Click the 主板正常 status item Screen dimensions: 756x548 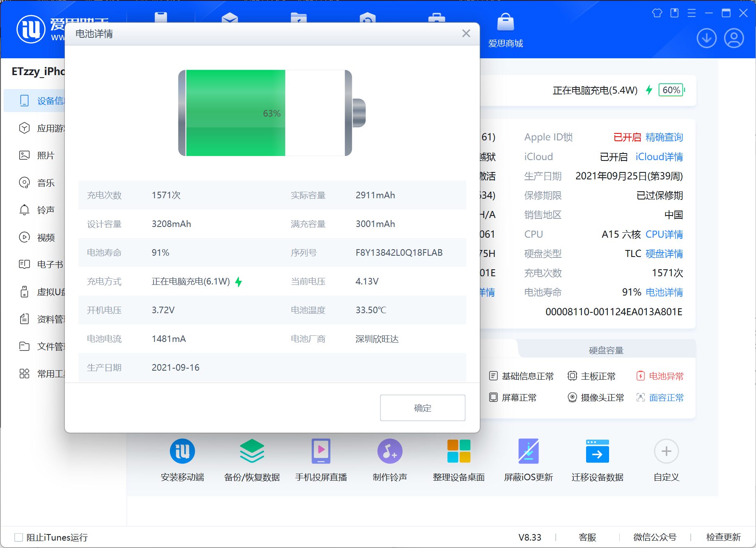[x=591, y=376]
